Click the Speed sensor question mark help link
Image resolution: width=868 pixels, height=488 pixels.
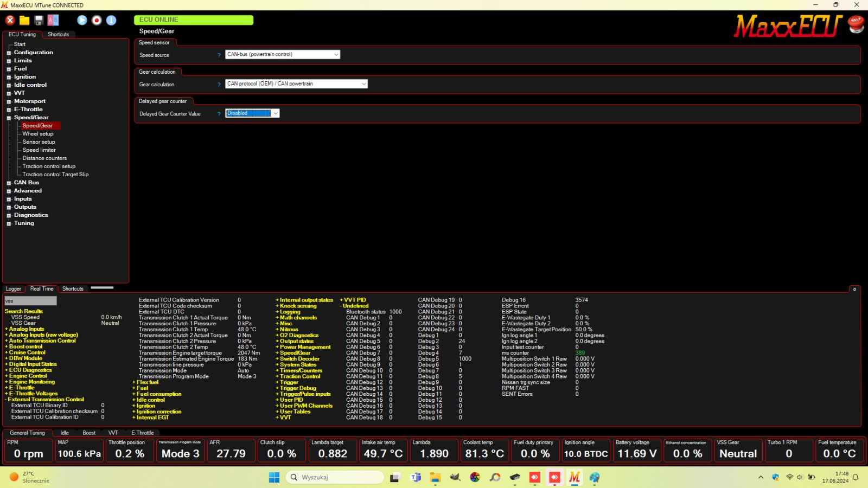click(219, 55)
